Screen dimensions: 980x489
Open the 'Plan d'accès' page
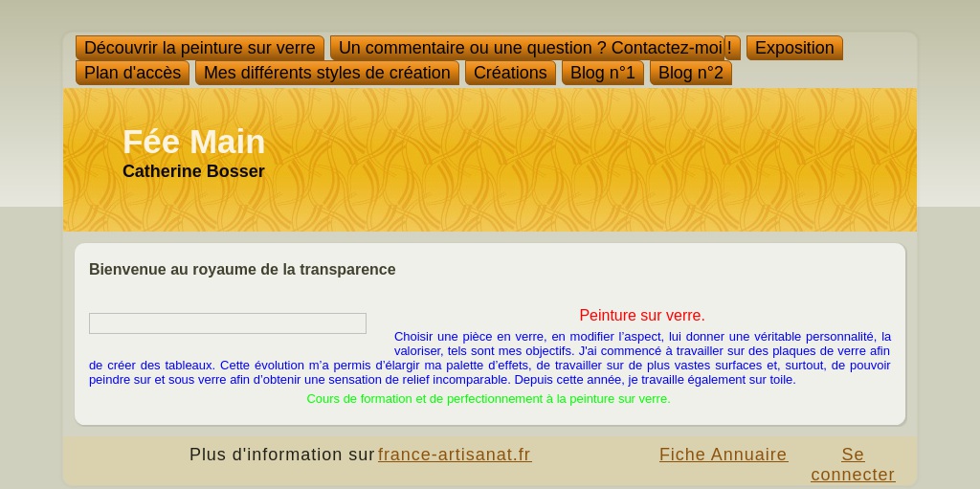[132, 73]
